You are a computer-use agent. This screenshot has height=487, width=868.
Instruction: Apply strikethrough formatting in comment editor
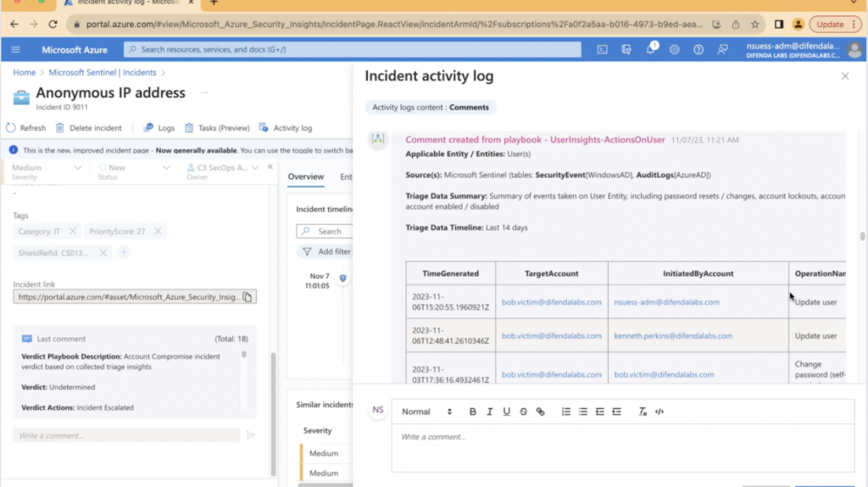pyautogui.click(x=523, y=411)
